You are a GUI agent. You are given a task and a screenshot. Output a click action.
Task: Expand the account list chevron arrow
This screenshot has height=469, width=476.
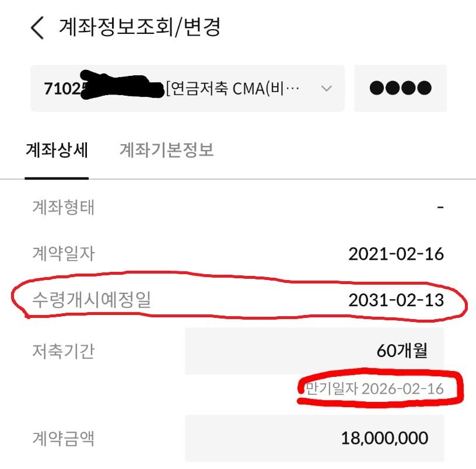point(327,89)
